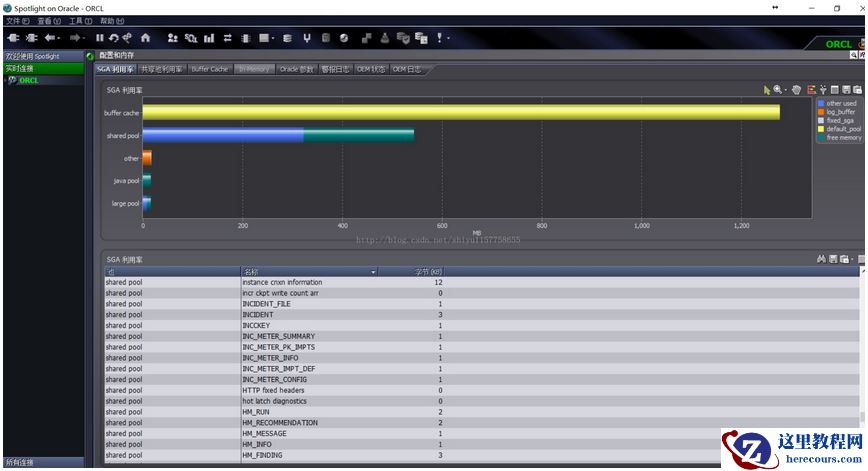Click the connect plug icon in toolbar

(x=13, y=38)
